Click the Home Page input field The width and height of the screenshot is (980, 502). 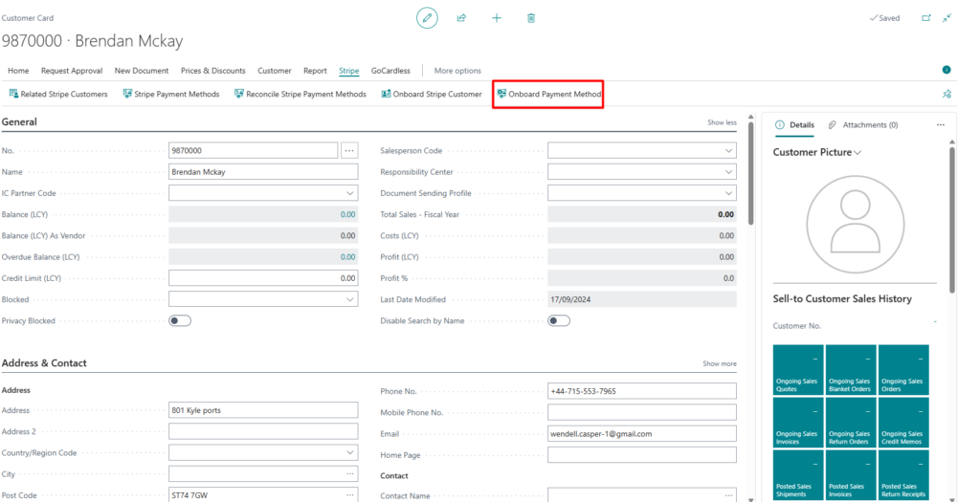pos(642,455)
